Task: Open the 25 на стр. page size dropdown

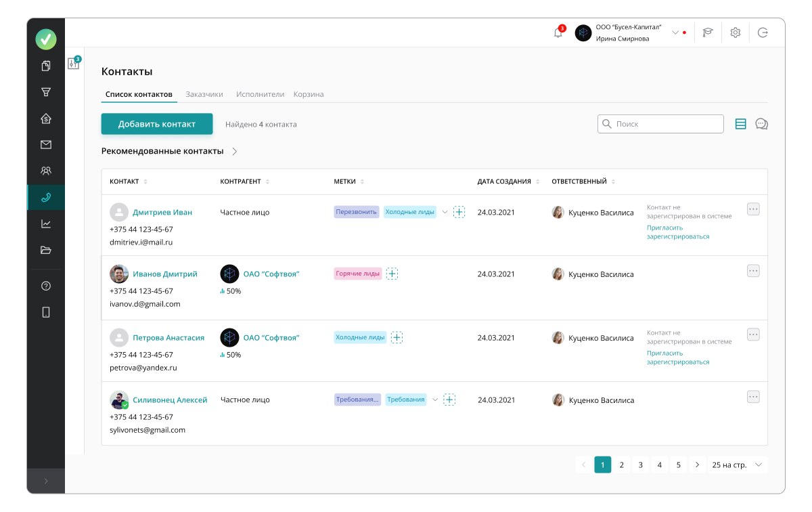Action: pos(738,465)
